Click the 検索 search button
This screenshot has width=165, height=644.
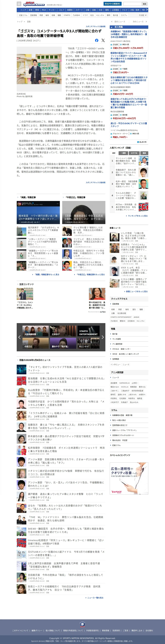[144, 4]
